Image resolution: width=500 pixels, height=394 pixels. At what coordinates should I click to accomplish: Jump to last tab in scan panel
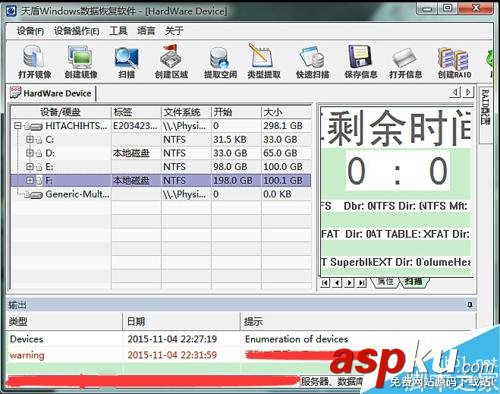coord(362,283)
